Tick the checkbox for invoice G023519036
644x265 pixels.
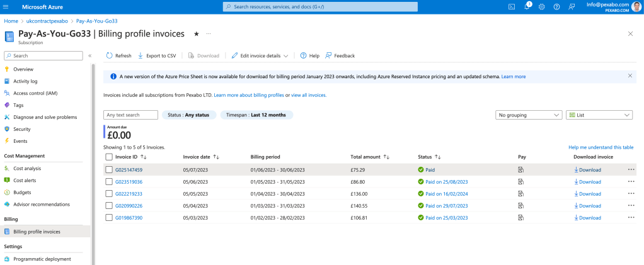click(x=109, y=182)
